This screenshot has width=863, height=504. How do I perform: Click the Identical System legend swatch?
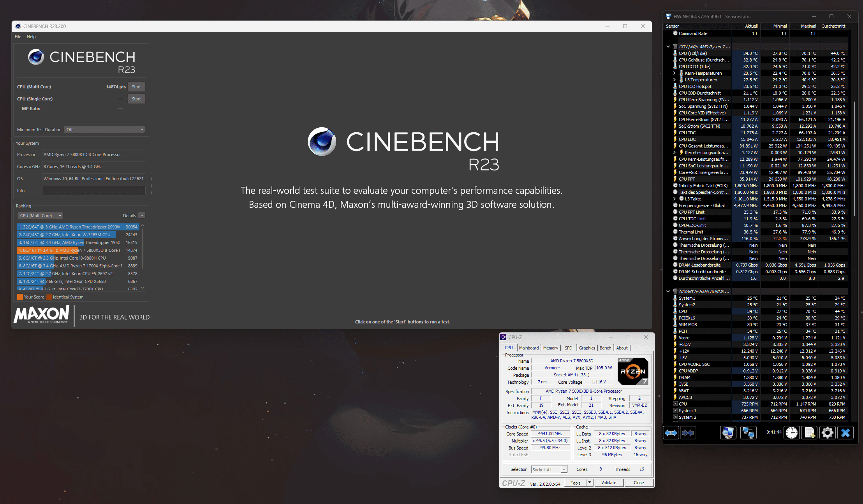49,297
